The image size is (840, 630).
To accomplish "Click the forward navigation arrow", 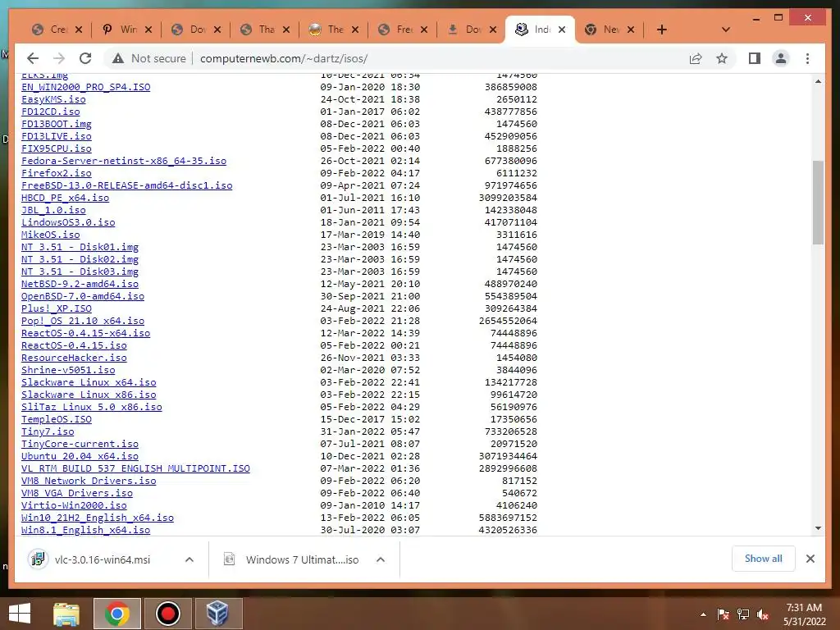I will pos(59,58).
